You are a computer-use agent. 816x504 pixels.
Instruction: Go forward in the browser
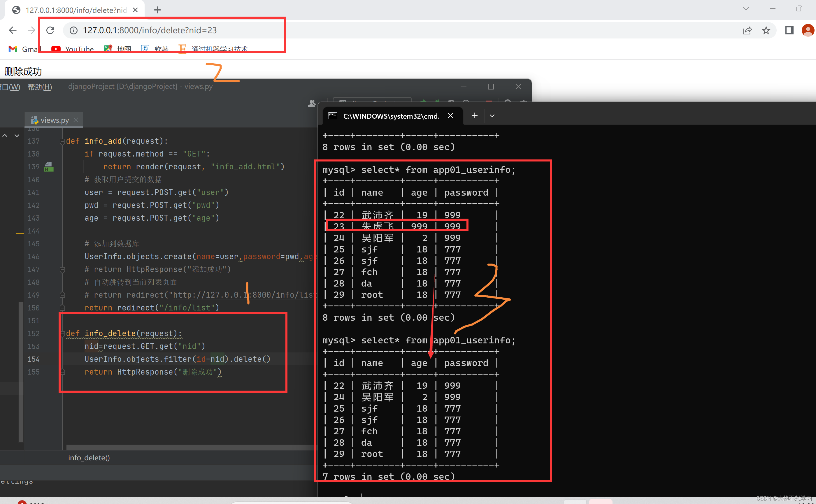tap(31, 30)
